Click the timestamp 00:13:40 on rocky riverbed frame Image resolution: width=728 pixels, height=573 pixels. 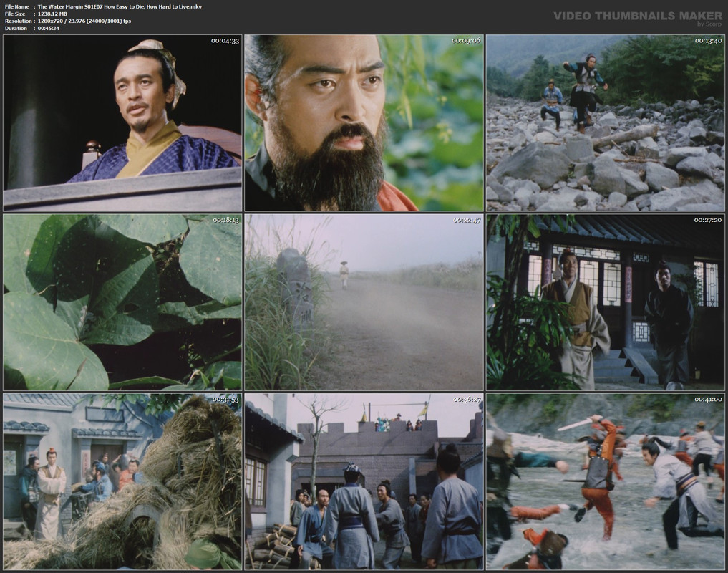point(708,41)
